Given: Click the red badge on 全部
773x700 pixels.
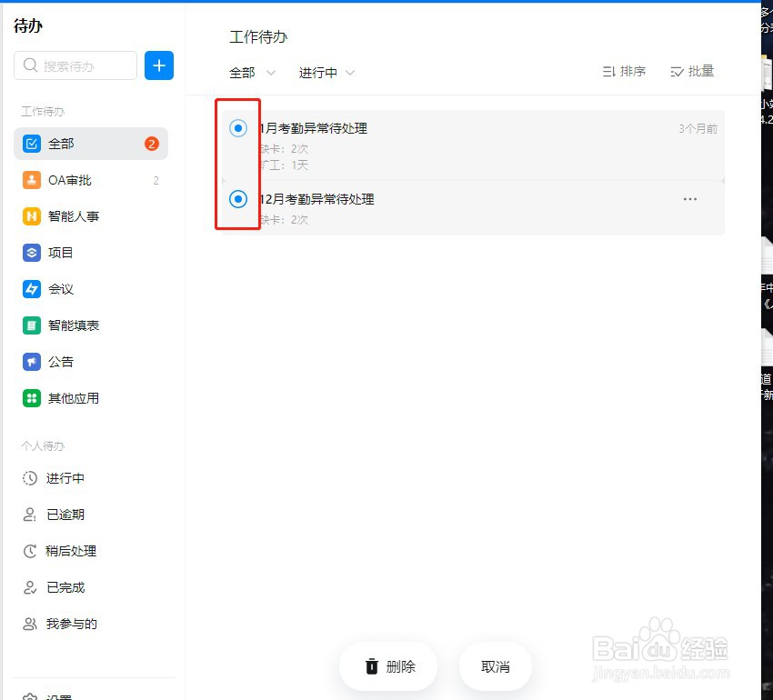Looking at the screenshot, I should click(x=151, y=144).
